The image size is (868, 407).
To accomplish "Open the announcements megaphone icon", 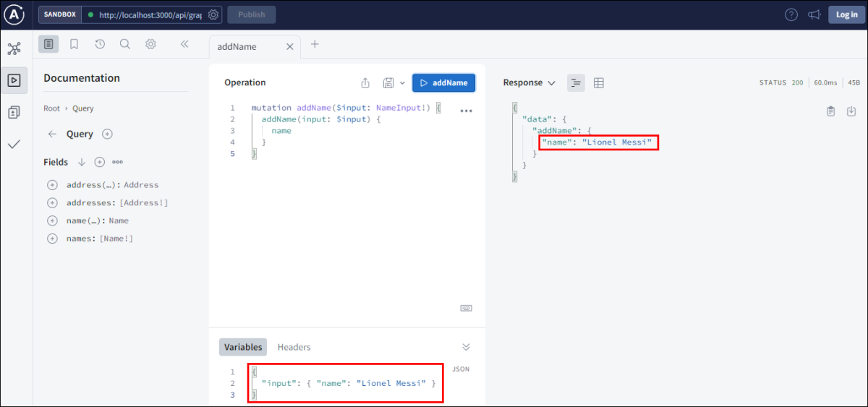I will (x=814, y=14).
